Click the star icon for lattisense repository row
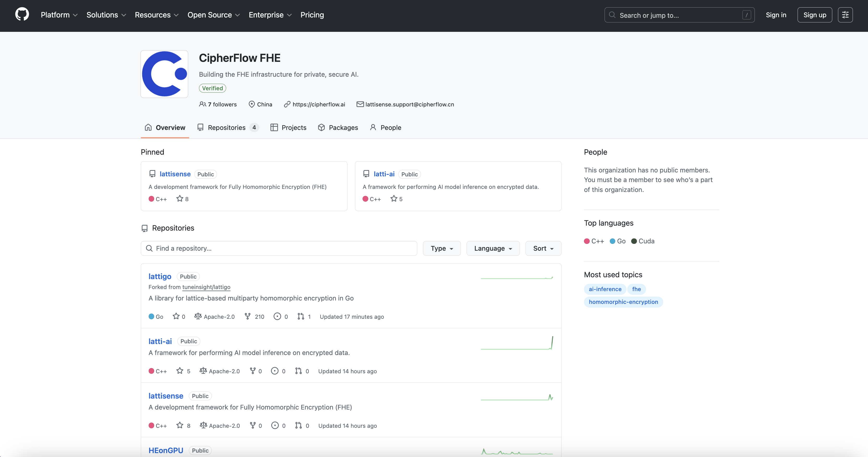 click(x=180, y=425)
